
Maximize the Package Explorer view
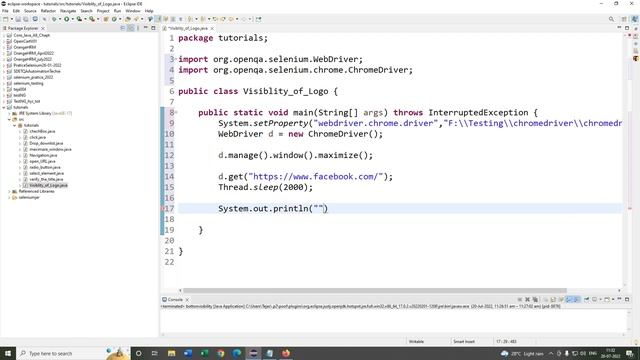(153, 28)
